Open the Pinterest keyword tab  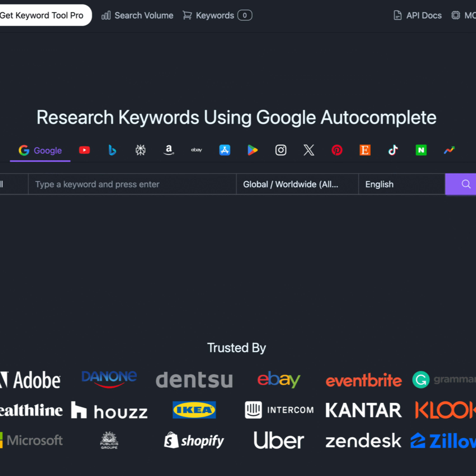[337, 150]
